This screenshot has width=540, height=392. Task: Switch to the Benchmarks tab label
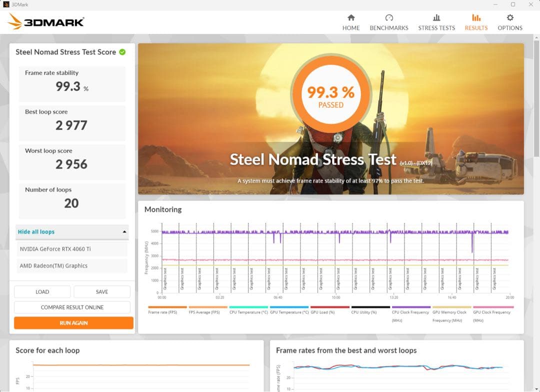(389, 28)
